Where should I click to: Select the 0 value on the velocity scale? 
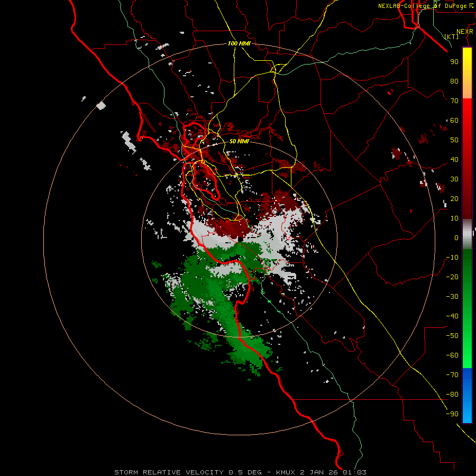point(456,237)
